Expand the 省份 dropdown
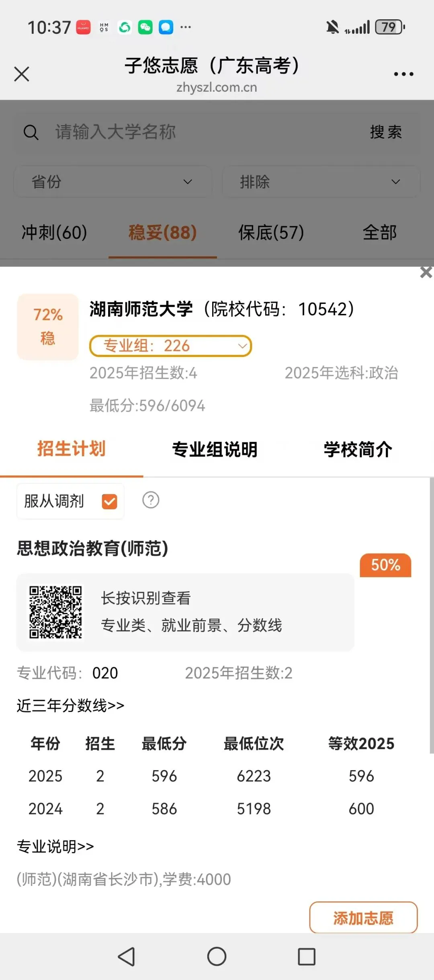 click(113, 182)
